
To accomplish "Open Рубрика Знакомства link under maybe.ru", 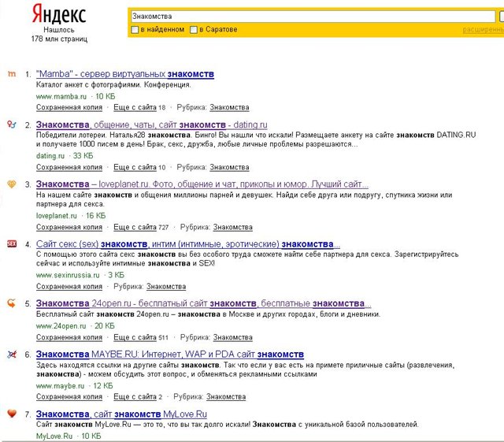I will tap(226, 396).
